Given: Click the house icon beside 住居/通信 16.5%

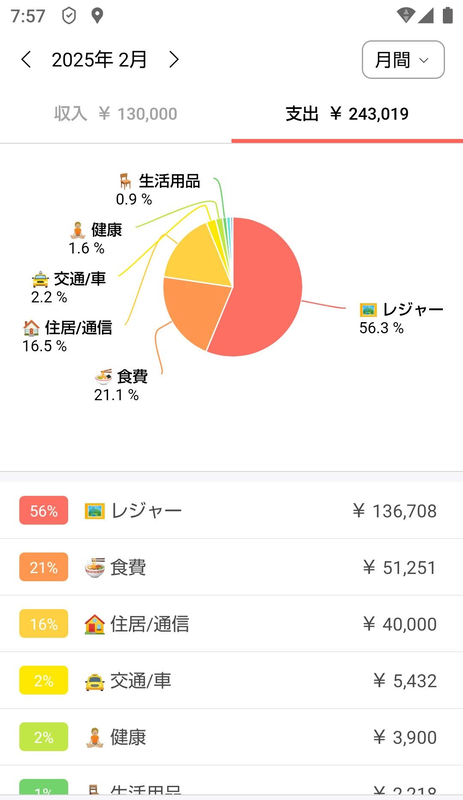Looking at the screenshot, I should coord(31,328).
